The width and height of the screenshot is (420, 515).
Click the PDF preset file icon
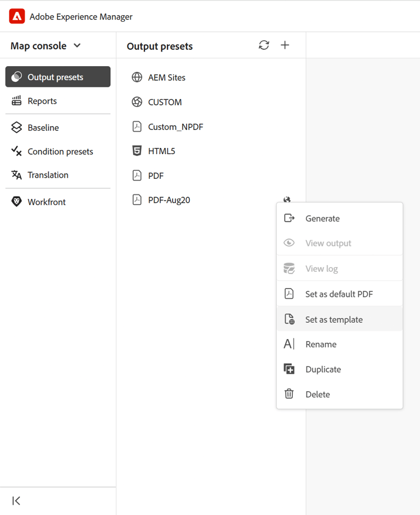(137, 175)
